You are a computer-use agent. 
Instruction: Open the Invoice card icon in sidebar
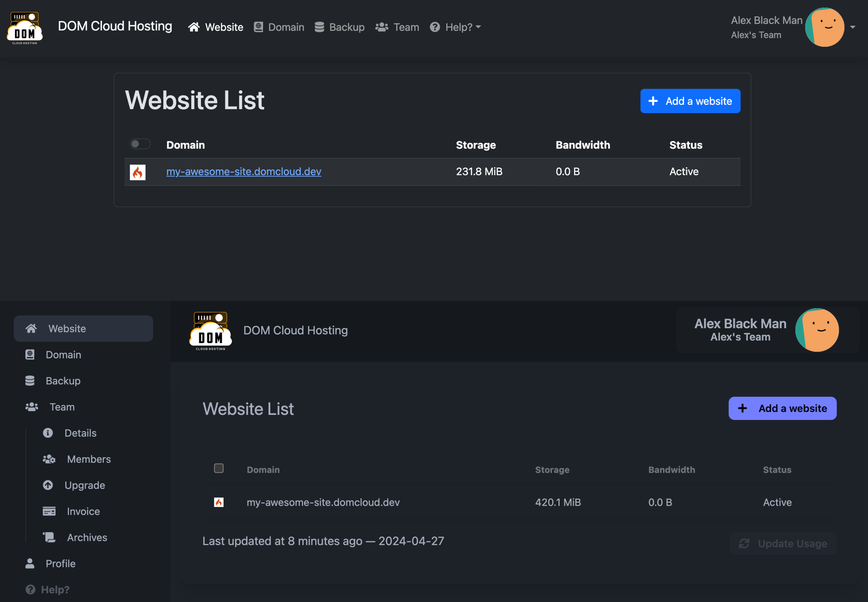coord(49,511)
